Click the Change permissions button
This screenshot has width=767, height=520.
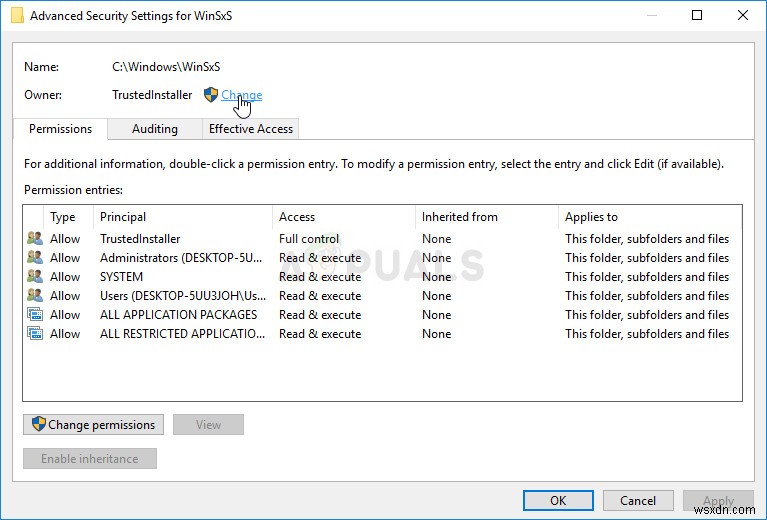click(x=93, y=425)
